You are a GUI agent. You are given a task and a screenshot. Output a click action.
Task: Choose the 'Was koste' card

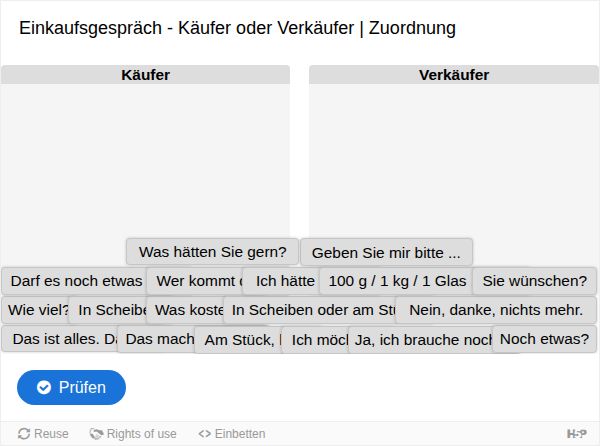click(x=186, y=310)
